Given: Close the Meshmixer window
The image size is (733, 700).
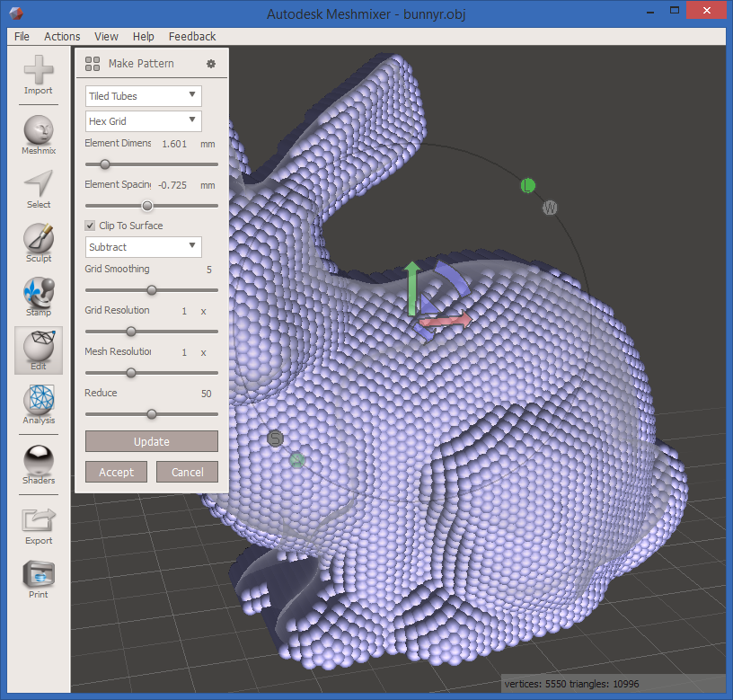Looking at the screenshot, I should (x=706, y=10).
